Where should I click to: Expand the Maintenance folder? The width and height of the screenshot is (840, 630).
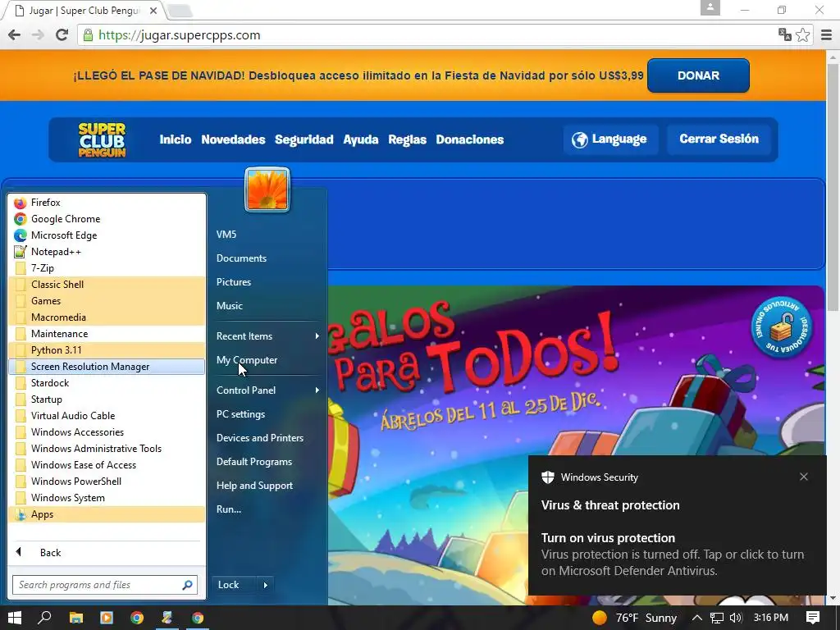[107, 334]
